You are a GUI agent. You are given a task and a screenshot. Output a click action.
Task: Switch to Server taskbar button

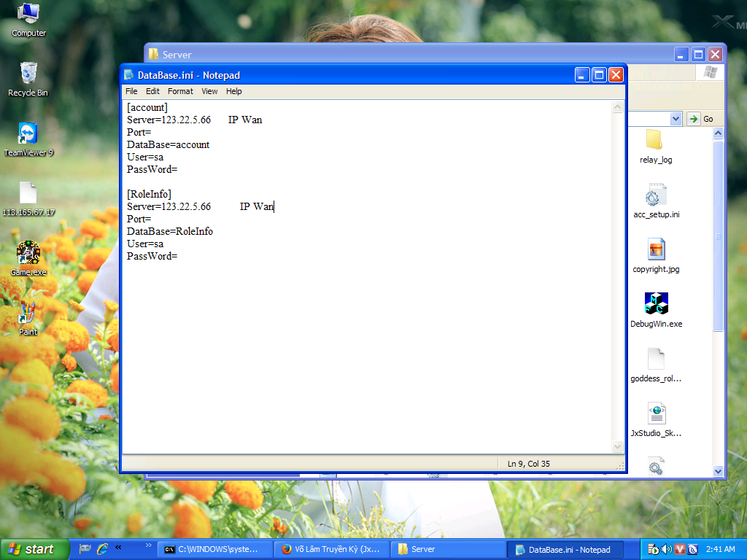449,549
